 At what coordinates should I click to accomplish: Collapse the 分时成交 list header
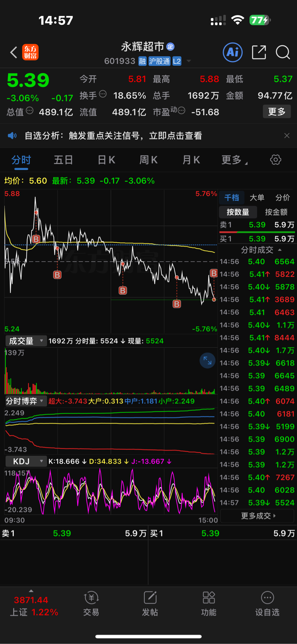[x=261, y=250]
